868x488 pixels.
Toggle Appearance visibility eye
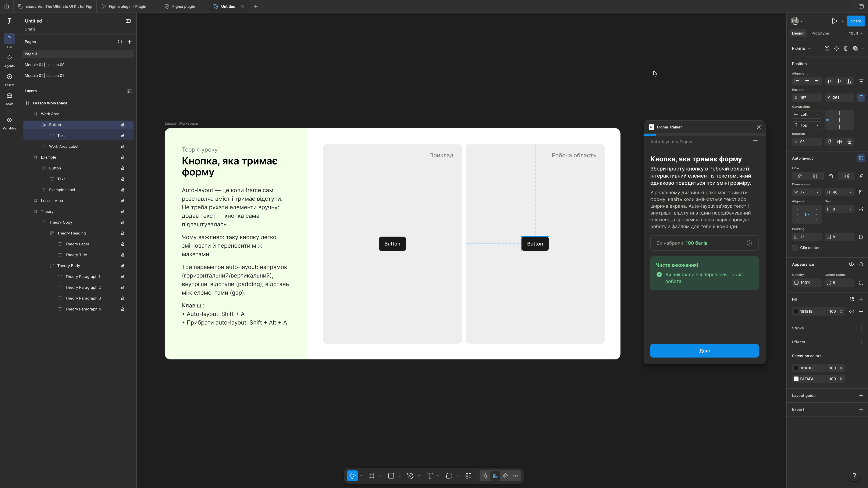(x=851, y=264)
